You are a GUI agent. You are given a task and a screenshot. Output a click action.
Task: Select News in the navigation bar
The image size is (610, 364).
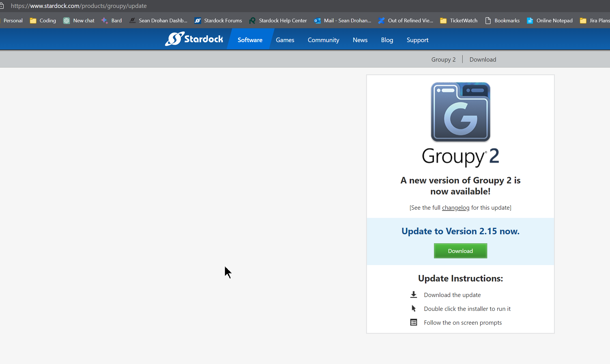360,40
